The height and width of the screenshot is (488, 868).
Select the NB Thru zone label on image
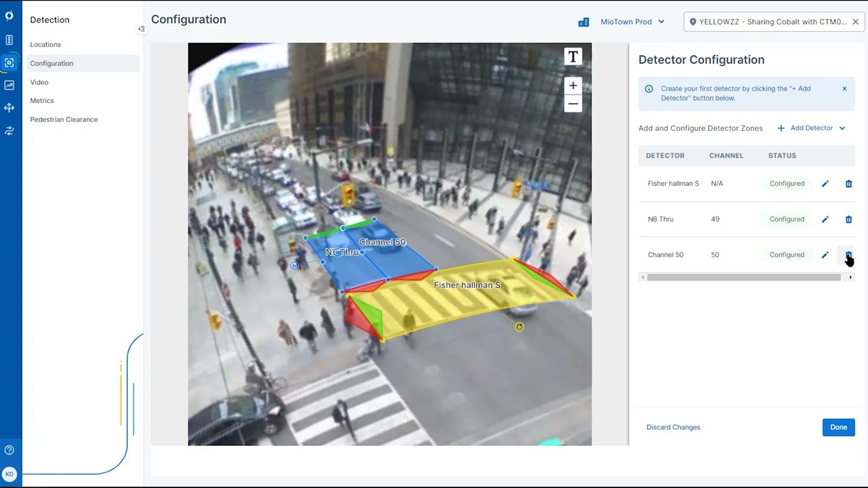tap(342, 252)
